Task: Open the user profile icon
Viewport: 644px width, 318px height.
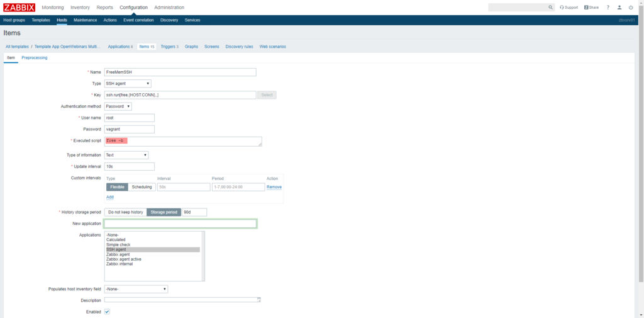Action: tap(619, 8)
